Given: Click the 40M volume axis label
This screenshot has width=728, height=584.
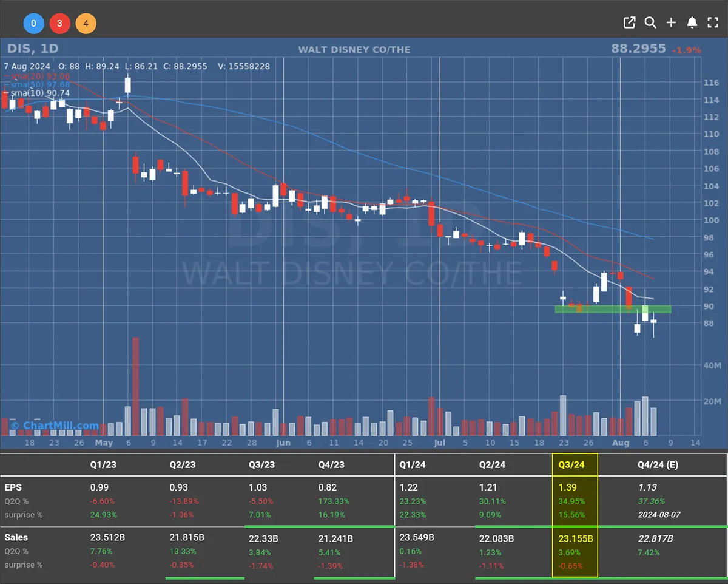Looking at the screenshot, I should pos(711,365).
